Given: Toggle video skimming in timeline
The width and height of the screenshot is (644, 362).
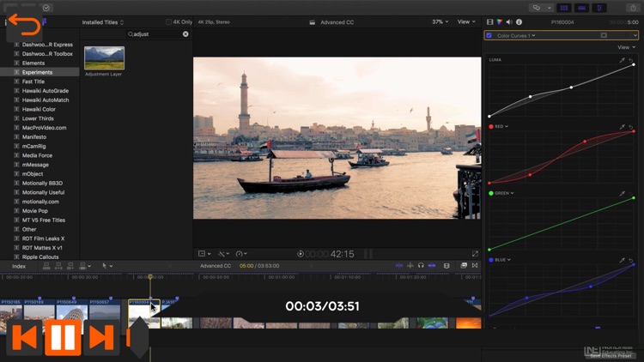Looking at the screenshot, I should 399,266.
